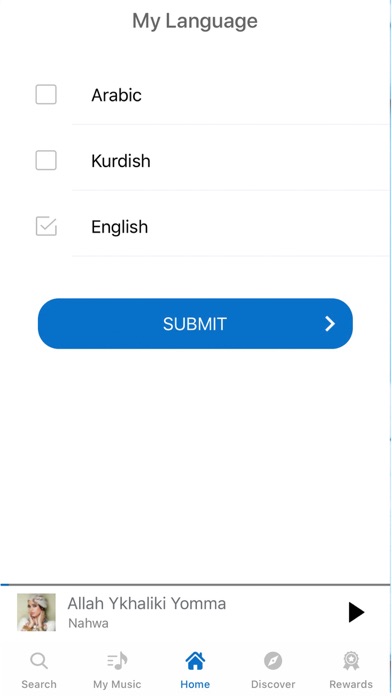The width and height of the screenshot is (392, 696).
Task: Submit the language selection
Action: [x=195, y=324]
